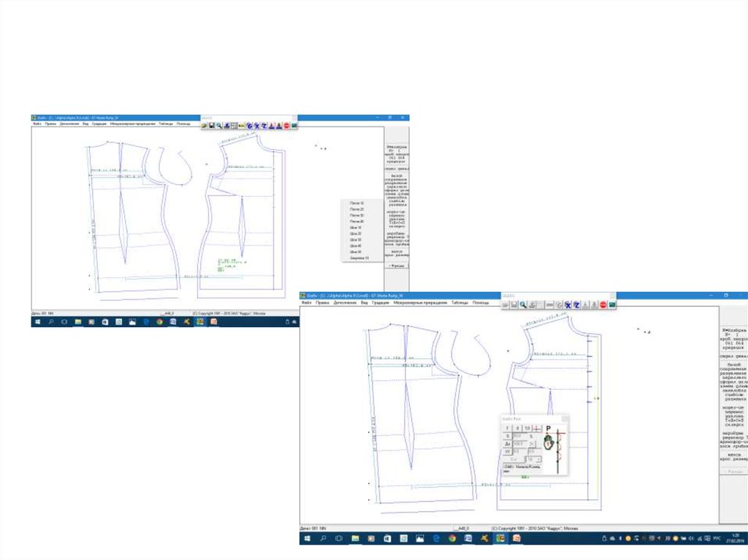Click the 'XY' button in the Grafis Pad dialog
Image resolution: width=748 pixels, height=560 pixels.
(x=508, y=451)
